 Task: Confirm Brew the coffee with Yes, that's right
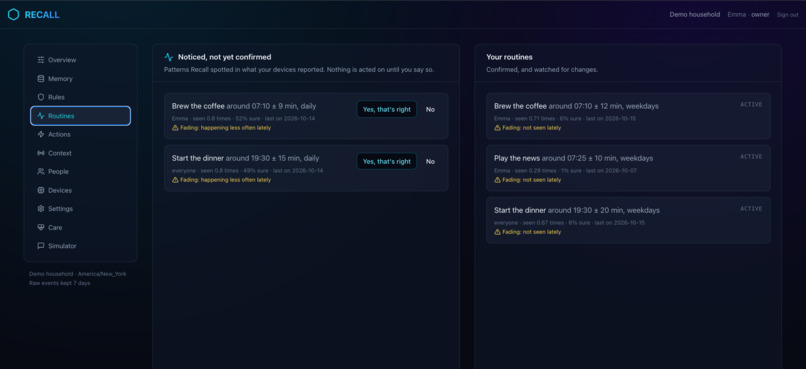(x=387, y=109)
